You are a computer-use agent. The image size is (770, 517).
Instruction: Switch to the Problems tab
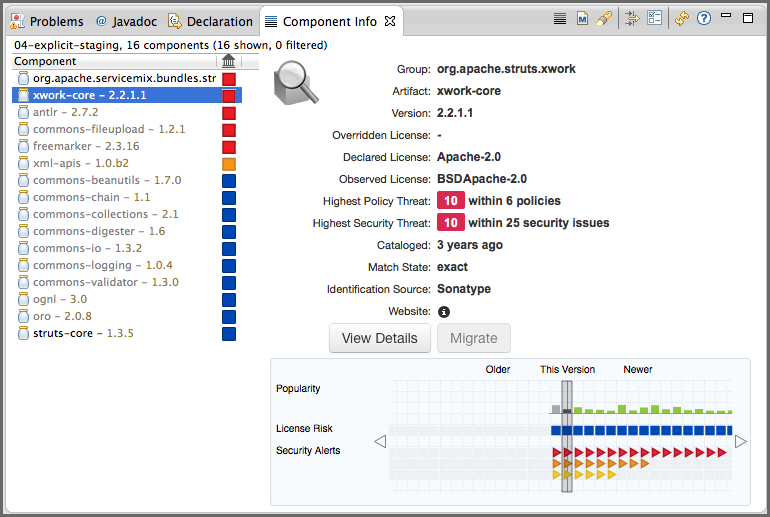pyautogui.click(x=47, y=21)
